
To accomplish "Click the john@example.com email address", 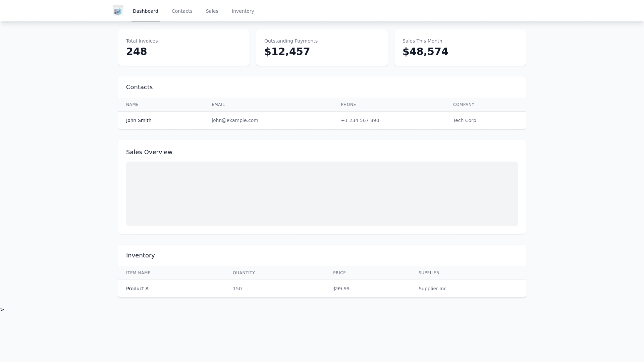I will [x=235, y=120].
